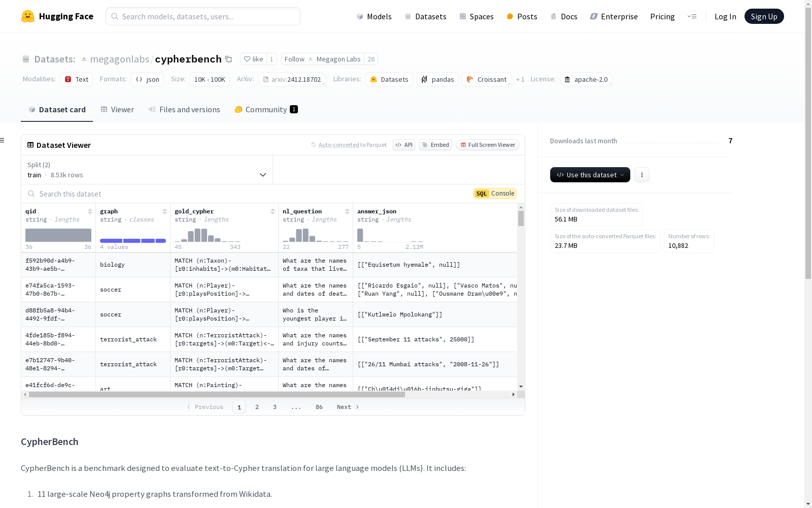The height and width of the screenshot is (508, 812).
Task: Go to page 3 of the table
Action: [x=275, y=407]
